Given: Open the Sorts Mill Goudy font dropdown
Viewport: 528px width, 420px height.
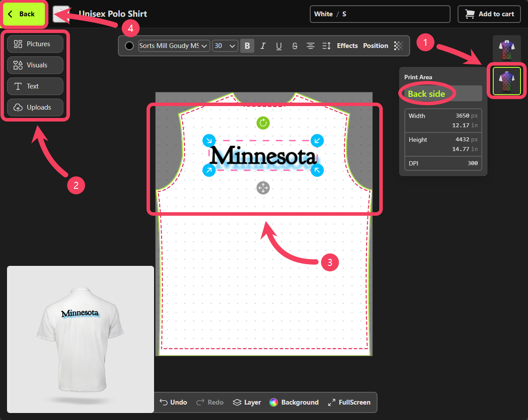Looking at the screenshot, I should pyautogui.click(x=174, y=46).
